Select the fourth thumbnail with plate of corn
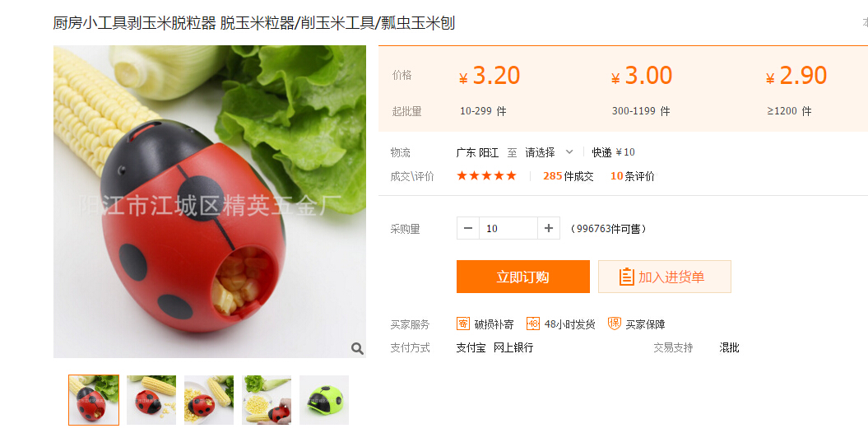This screenshot has height=447, width=868. [267, 400]
